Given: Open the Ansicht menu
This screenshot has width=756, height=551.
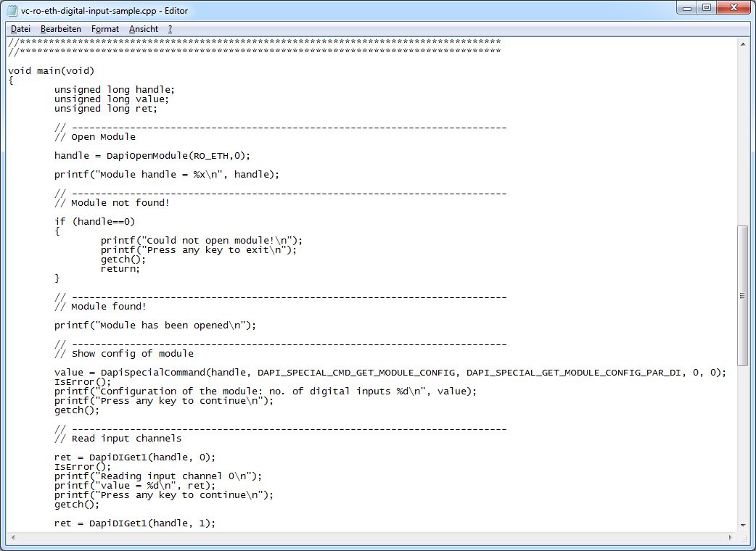Looking at the screenshot, I should tap(144, 29).
